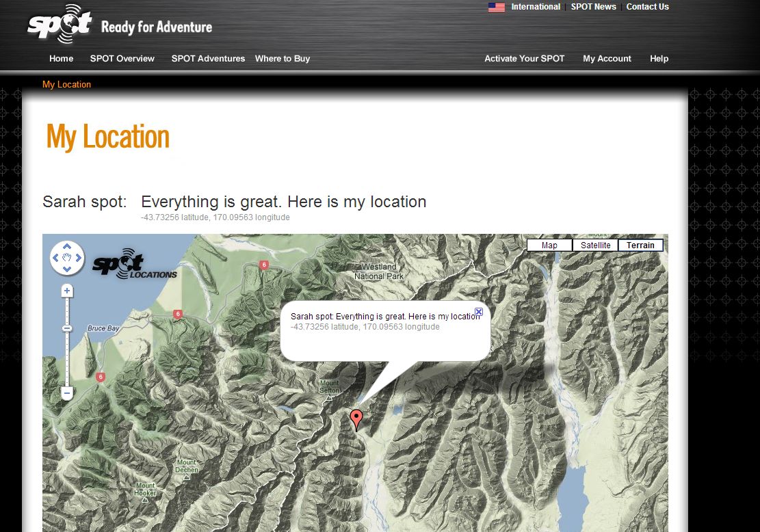Pan map up with arrow control
The image size is (760, 532).
(67, 247)
